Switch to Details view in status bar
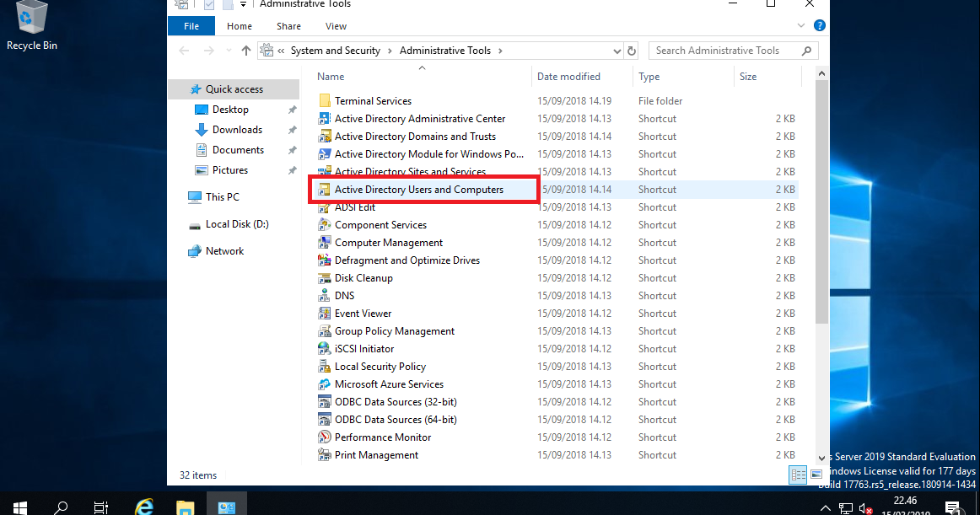Image resolution: width=980 pixels, height=515 pixels. pos(798,475)
